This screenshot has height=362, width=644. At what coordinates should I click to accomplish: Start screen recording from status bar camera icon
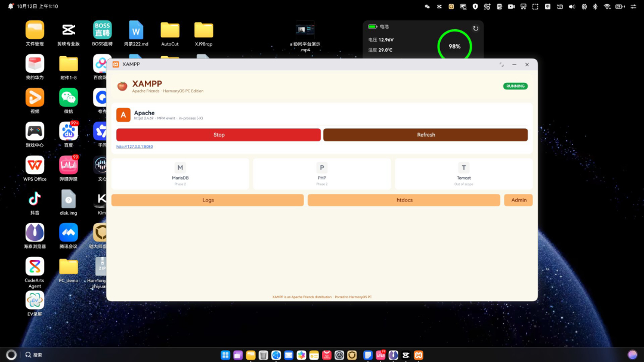click(512, 7)
